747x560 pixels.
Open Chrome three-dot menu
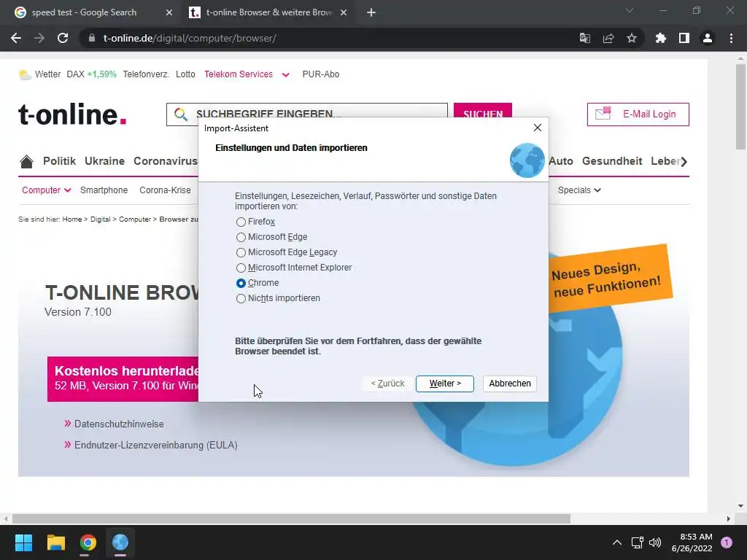click(731, 38)
